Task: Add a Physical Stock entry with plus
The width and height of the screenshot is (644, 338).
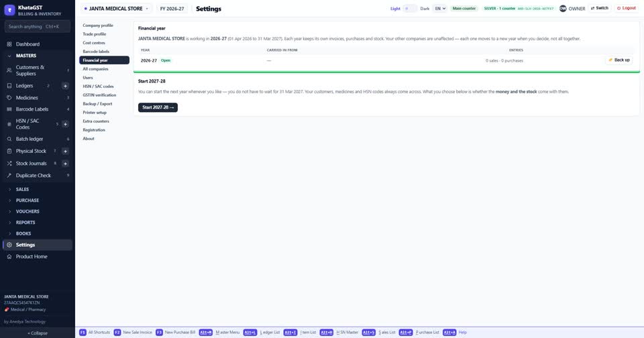Action: pos(65,151)
